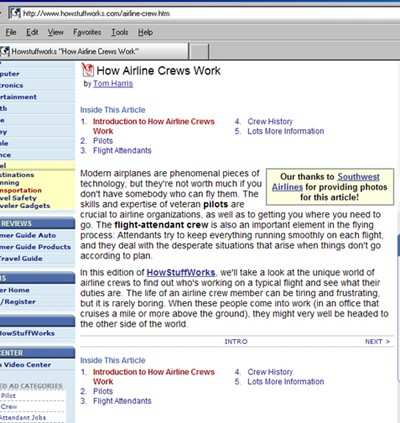
Task: Click the HowStuffWorks link in the article text
Action: pyautogui.click(x=181, y=273)
